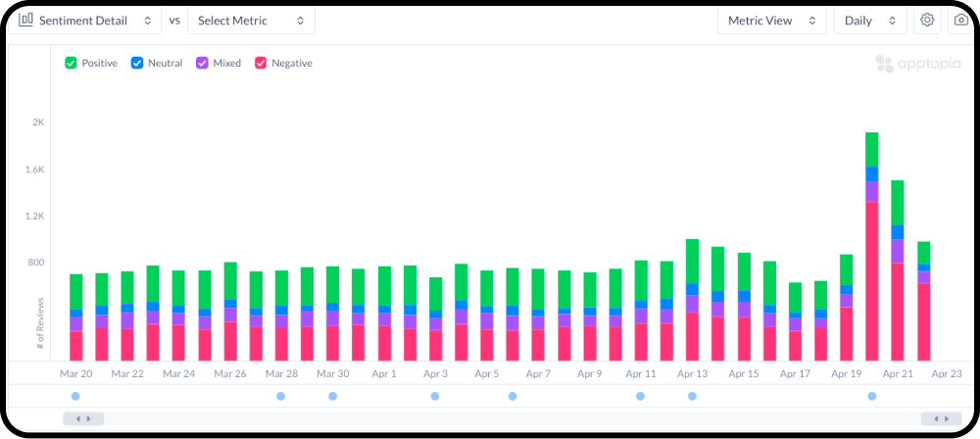Disable the Mixed sentiment checkbox
980x439 pixels.
tap(202, 63)
